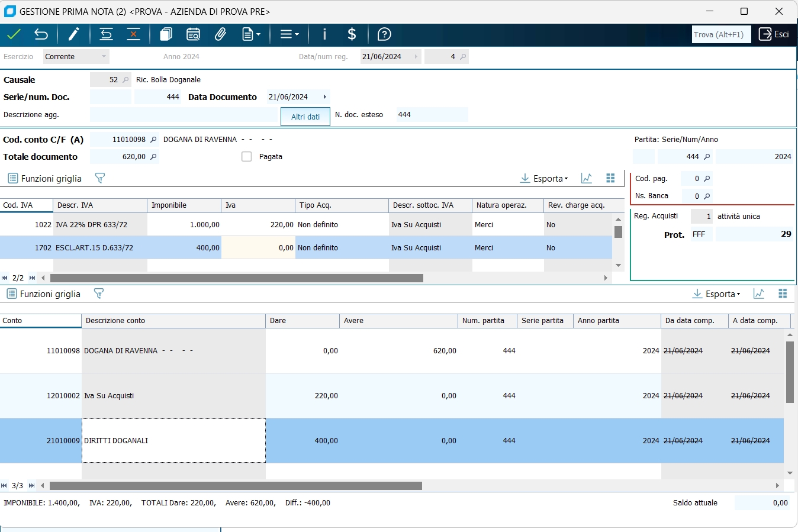Click the IVA grid horizontal scrollbar
Viewport: 798px width, 532px height.
237,278
